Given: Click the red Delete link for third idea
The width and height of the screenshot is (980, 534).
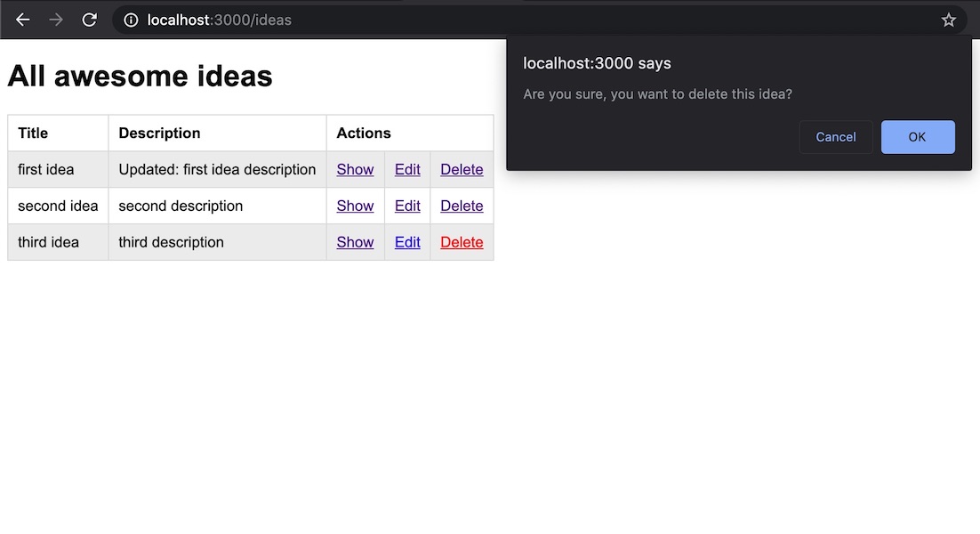Looking at the screenshot, I should coord(462,242).
